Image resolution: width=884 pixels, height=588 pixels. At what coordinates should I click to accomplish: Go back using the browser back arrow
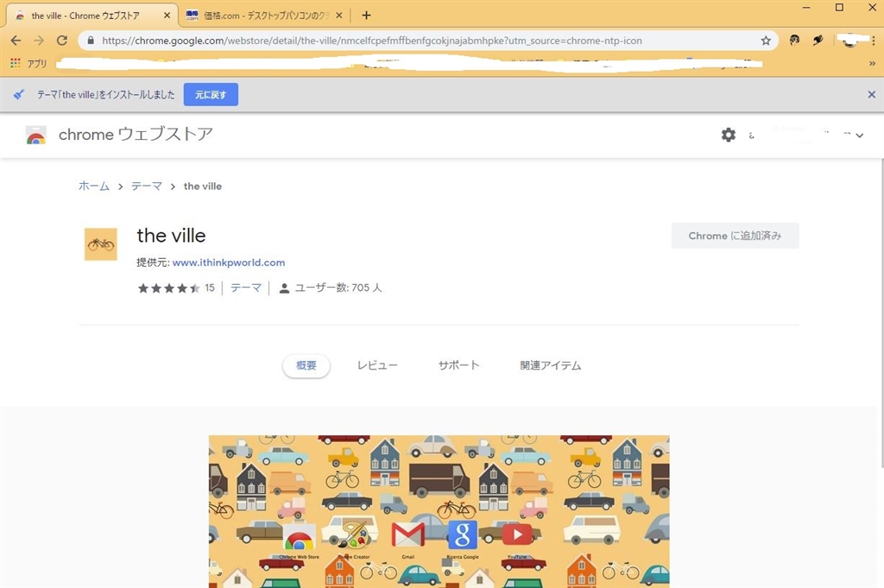(16, 41)
